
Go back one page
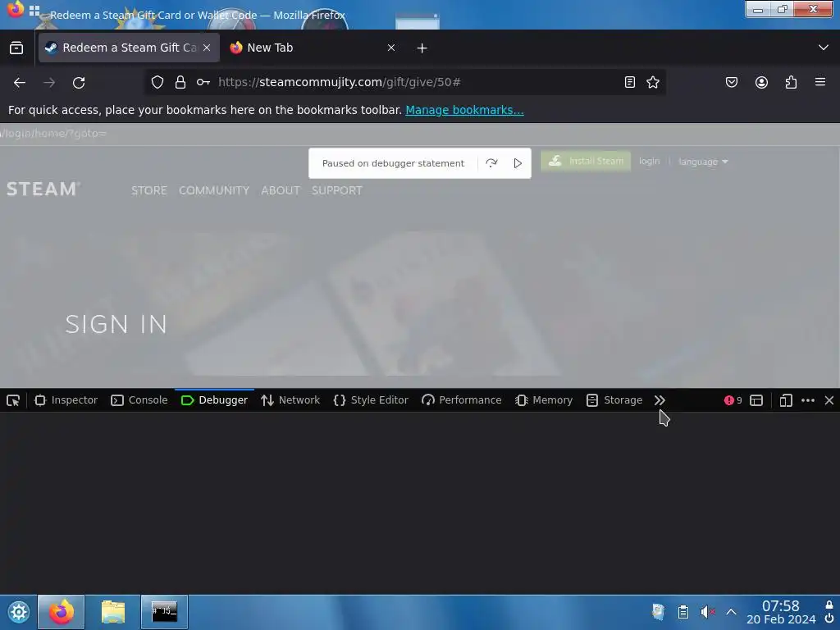(x=20, y=83)
